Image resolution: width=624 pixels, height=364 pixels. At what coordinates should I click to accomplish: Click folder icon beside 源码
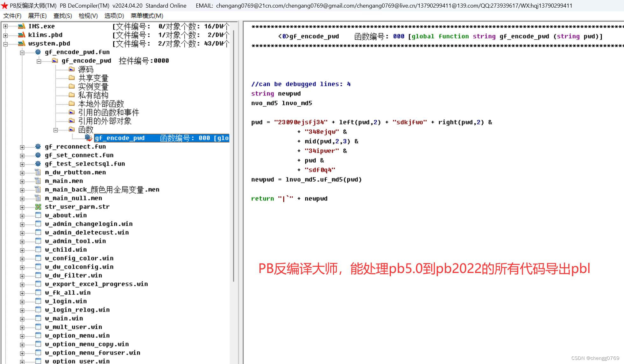pyautogui.click(x=72, y=69)
